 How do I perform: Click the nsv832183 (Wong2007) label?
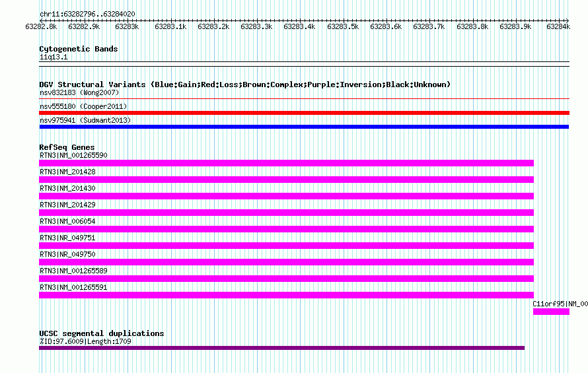[79, 92]
